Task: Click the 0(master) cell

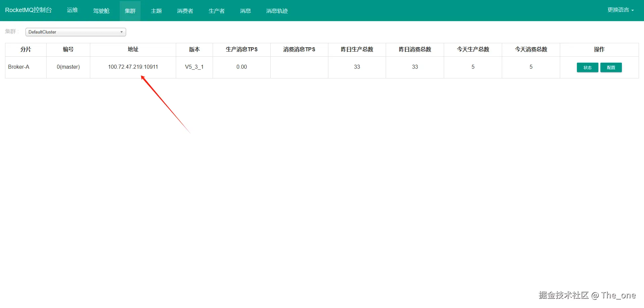Action: (68, 67)
